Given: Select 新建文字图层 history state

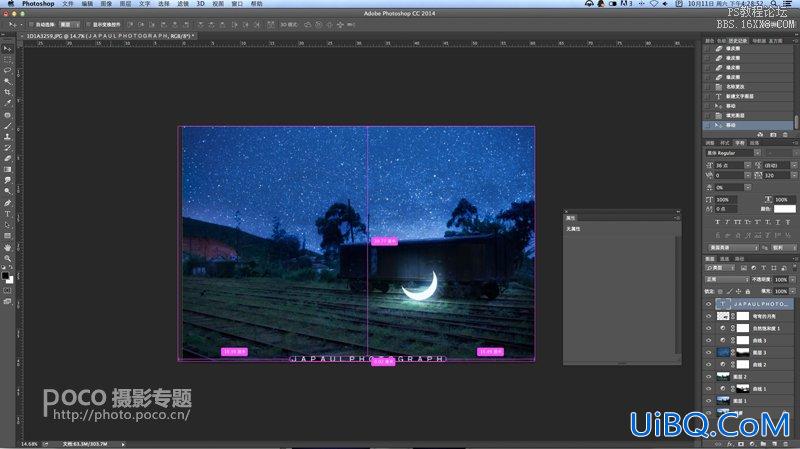Looking at the screenshot, I should coord(748,96).
